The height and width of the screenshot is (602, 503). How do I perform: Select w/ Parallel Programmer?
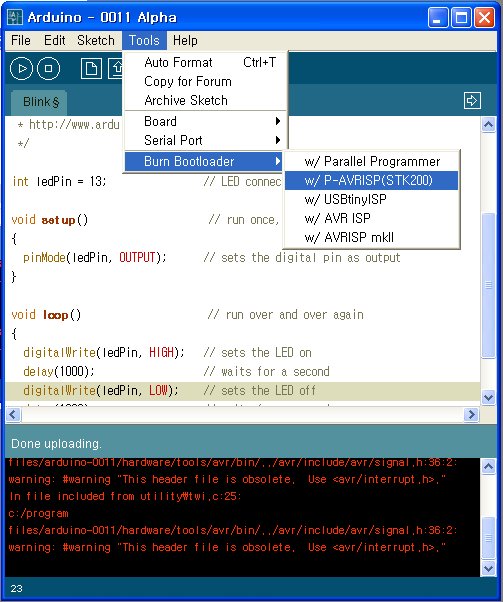click(x=372, y=162)
